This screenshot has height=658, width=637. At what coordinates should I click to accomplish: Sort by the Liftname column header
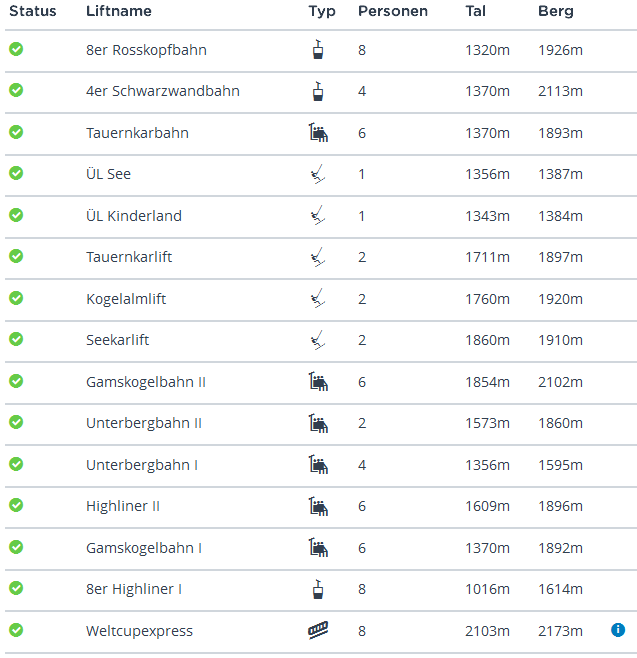pos(119,12)
